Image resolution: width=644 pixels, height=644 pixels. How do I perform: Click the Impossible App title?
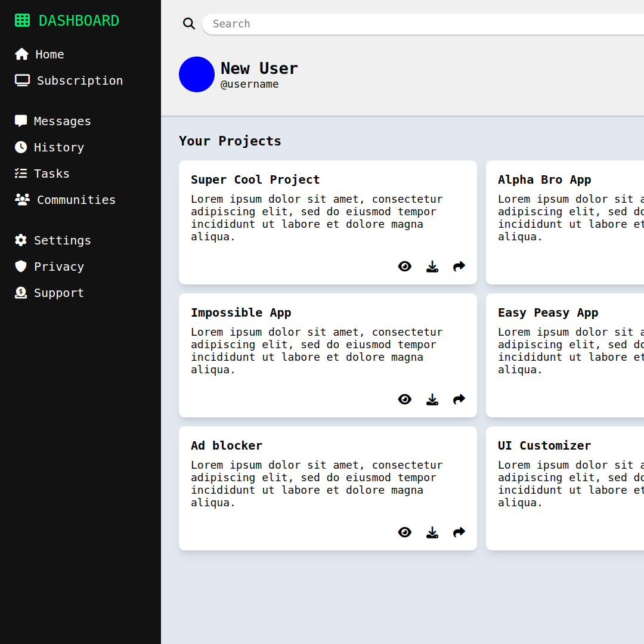[241, 312]
